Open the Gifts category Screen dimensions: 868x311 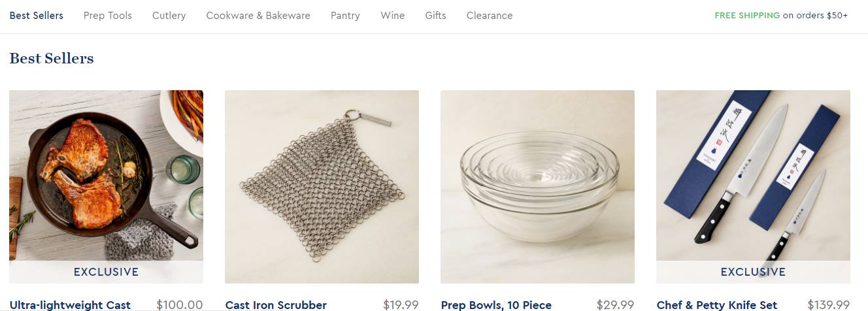pyautogui.click(x=435, y=16)
